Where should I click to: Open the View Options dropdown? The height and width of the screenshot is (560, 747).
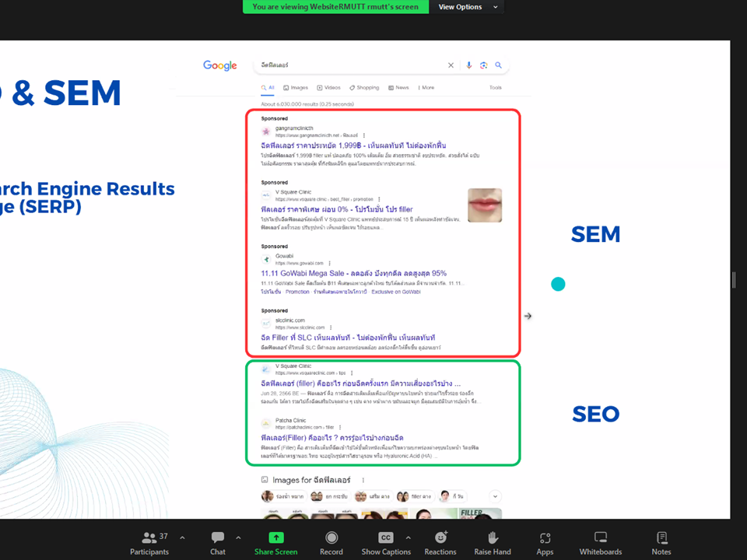(468, 7)
